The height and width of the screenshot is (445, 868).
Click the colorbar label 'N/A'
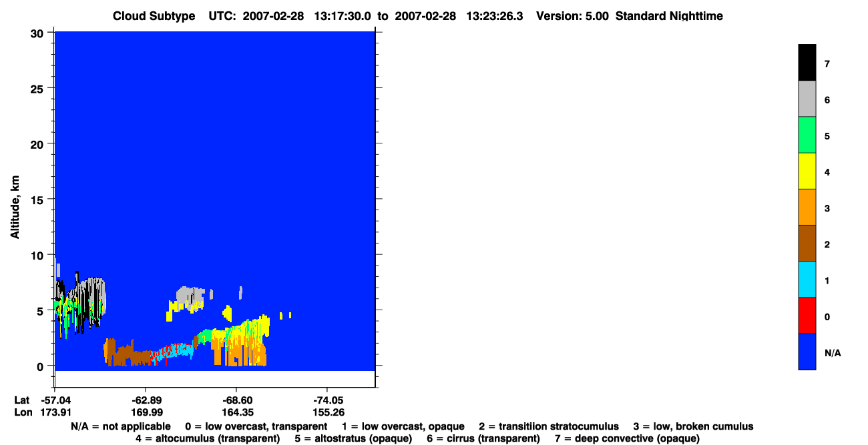click(x=833, y=353)
